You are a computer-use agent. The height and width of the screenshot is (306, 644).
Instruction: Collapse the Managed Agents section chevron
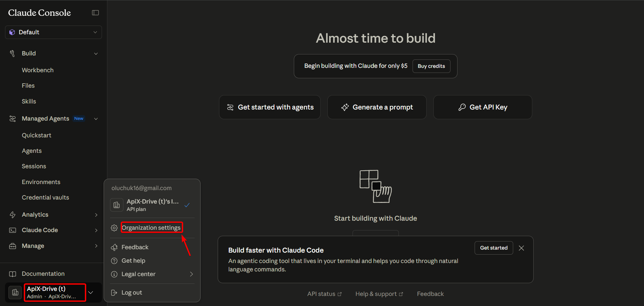click(x=96, y=119)
